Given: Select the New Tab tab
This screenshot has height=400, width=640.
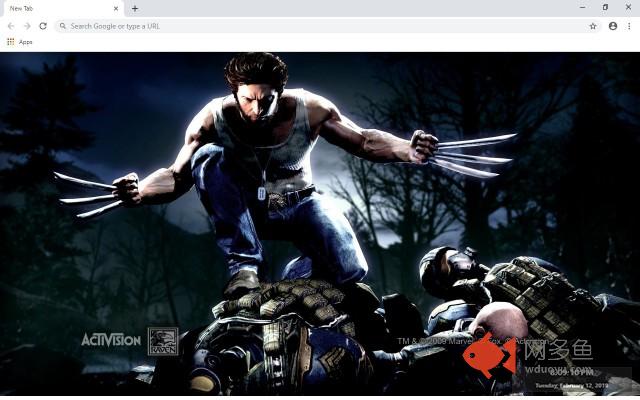Looking at the screenshot, I should point(62,9).
